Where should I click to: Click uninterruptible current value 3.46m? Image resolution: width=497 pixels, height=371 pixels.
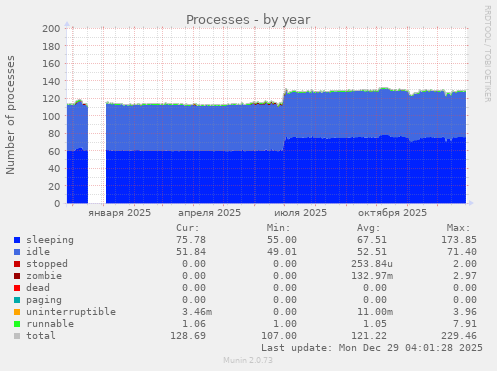[x=197, y=312]
